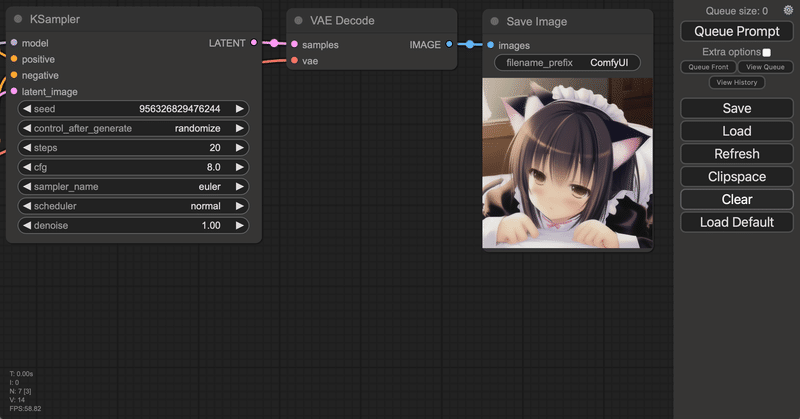The image size is (800, 419).
Task: Click denoise value 1.00 field
Action: 133,225
